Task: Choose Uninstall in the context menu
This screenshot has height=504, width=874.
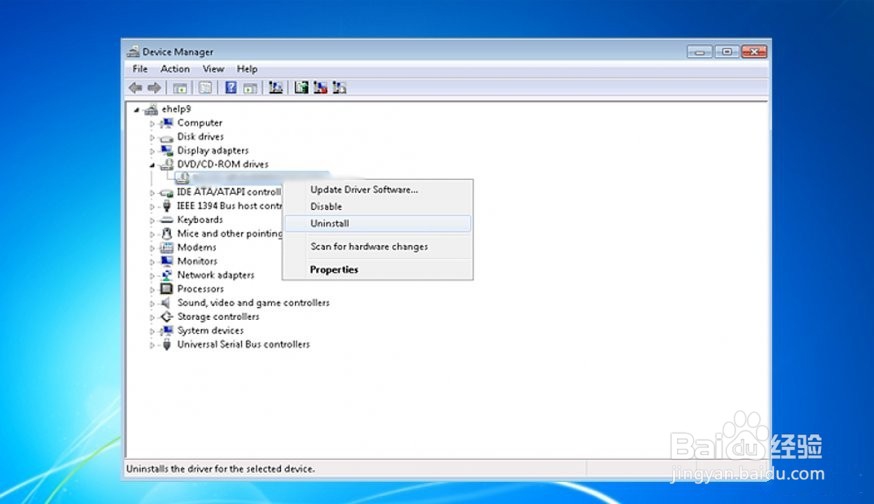Action: click(378, 224)
